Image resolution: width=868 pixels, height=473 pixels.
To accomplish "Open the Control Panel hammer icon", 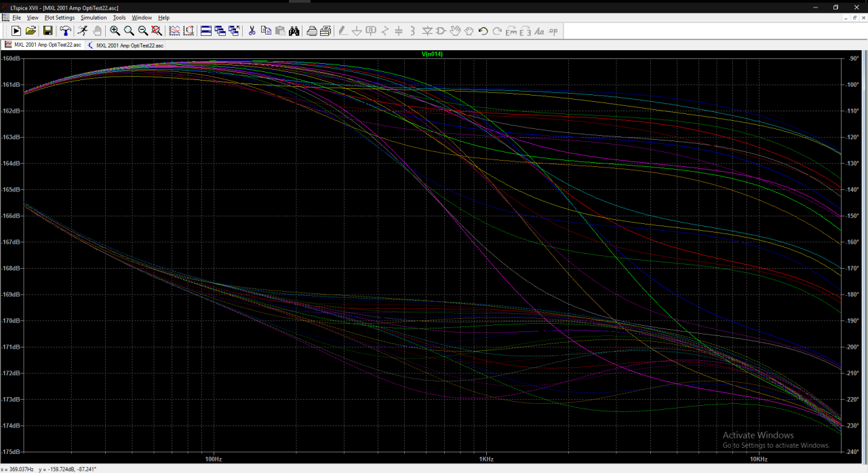I will tap(65, 31).
